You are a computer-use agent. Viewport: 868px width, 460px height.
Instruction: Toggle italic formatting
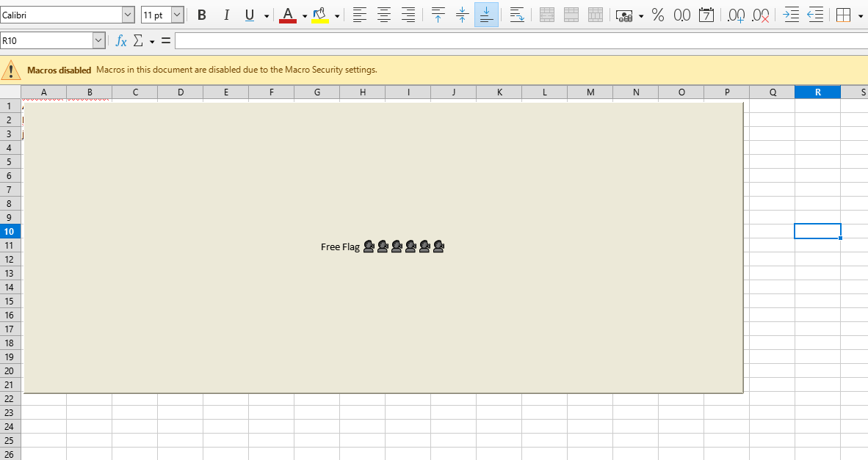coord(226,15)
